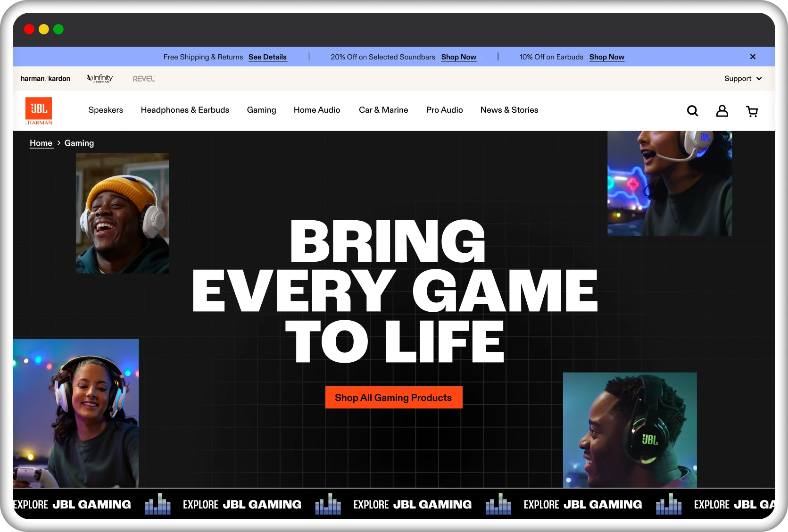The width and height of the screenshot is (788, 532).
Task: Click the woman holding game controller photo
Action: point(76,413)
